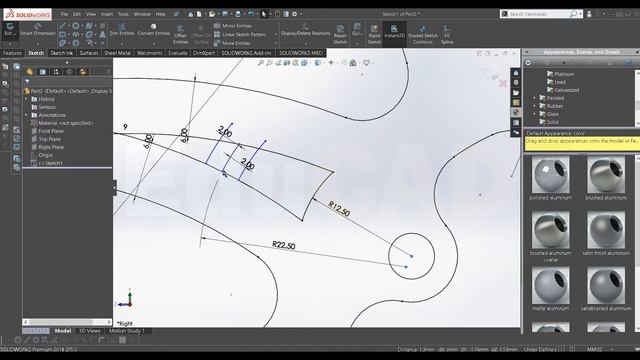Select Sketch1 in the feature tree
The width and height of the screenshot is (640, 360).
tap(47, 163)
